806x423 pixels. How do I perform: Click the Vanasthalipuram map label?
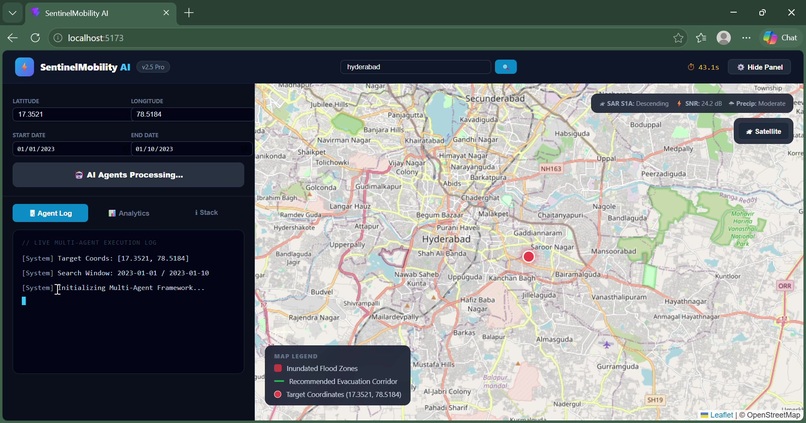(618, 297)
